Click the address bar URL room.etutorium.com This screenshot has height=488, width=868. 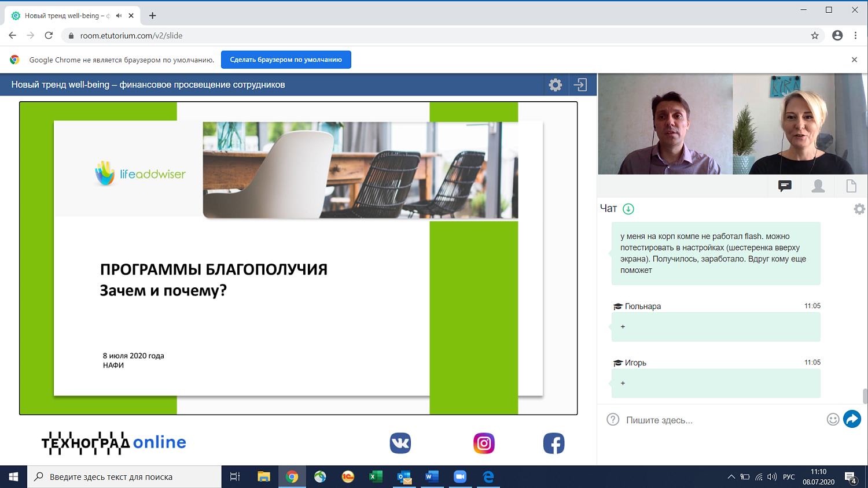tap(131, 36)
